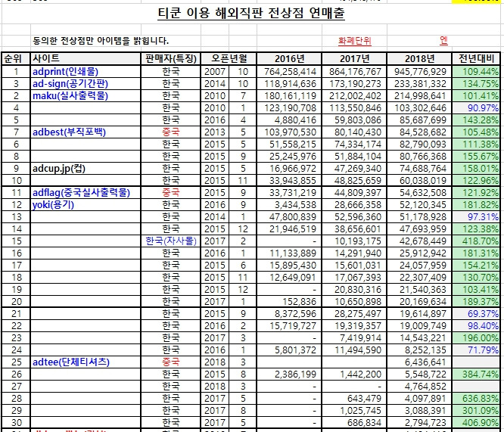Select the 764,258,414 cell
Viewport: 504px width, 432px height.
(x=291, y=71)
